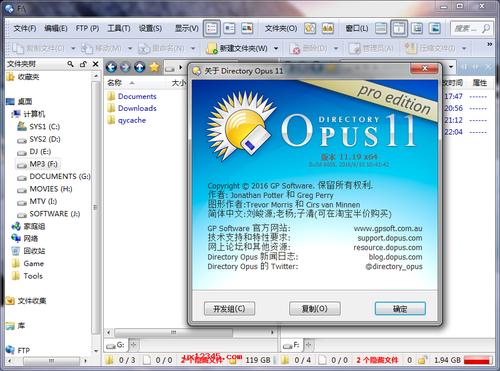Open the 删除(D) dropdown arrow
The height and width of the screenshot is (371, 500).
click(336, 49)
